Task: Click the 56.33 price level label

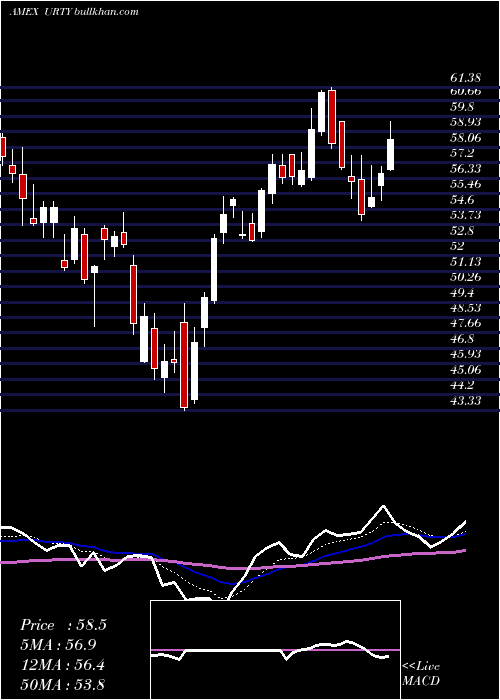Action: 465,169
